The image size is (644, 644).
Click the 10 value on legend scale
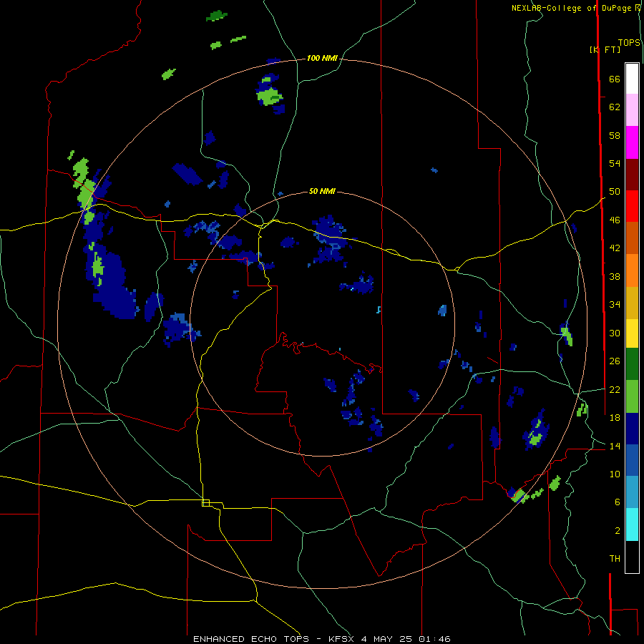(615, 474)
